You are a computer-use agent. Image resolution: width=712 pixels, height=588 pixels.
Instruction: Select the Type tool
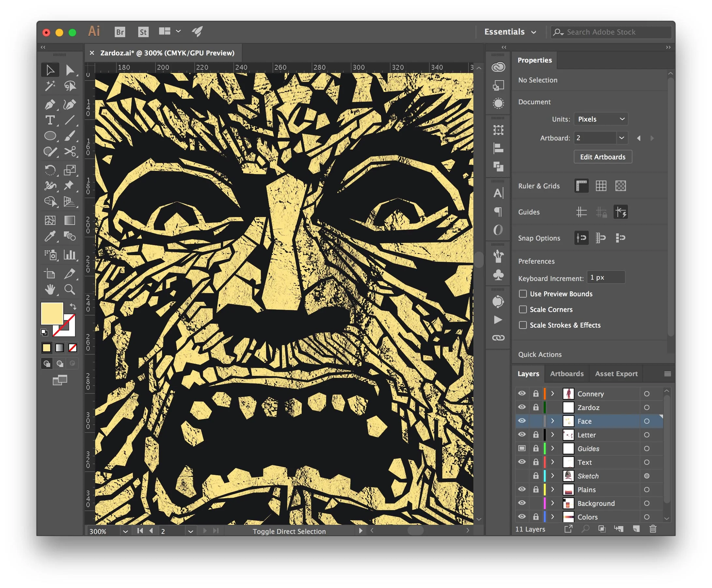click(x=50, y=120)
